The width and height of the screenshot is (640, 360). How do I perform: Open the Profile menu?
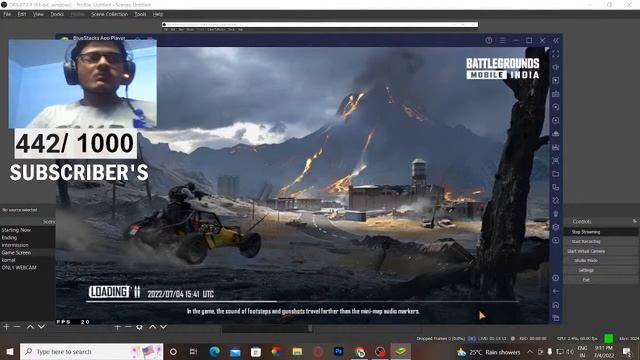click(78, 14)
